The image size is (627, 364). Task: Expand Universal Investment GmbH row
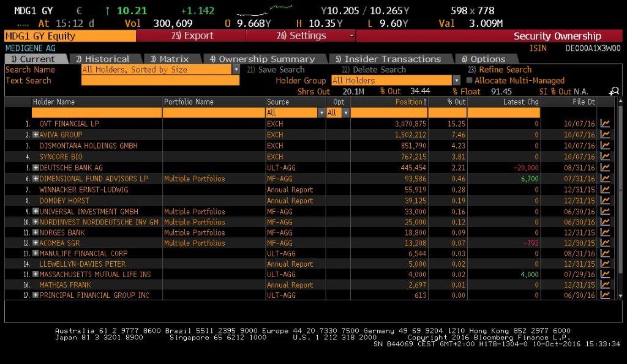(36, 212)
